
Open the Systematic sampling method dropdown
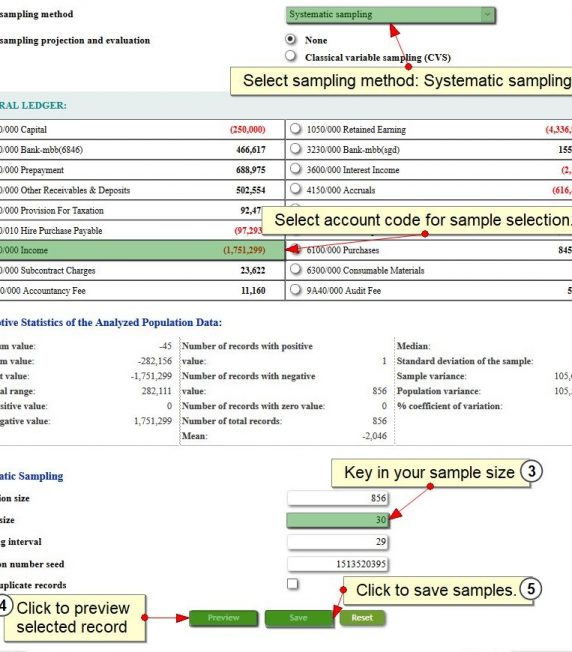click(x=390, y=15)
